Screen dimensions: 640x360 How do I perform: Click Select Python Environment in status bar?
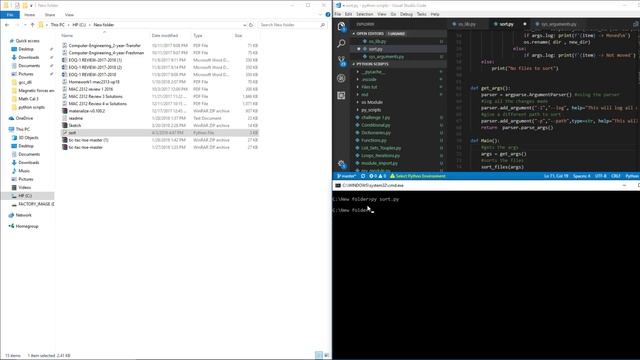[418, 176]
